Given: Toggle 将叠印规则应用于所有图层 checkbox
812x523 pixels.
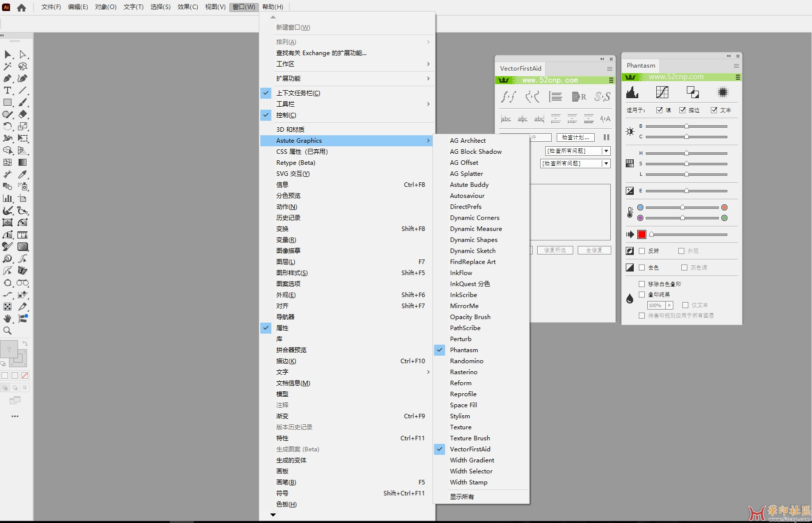Looking at the screenshot, I should tap(642, 316).
